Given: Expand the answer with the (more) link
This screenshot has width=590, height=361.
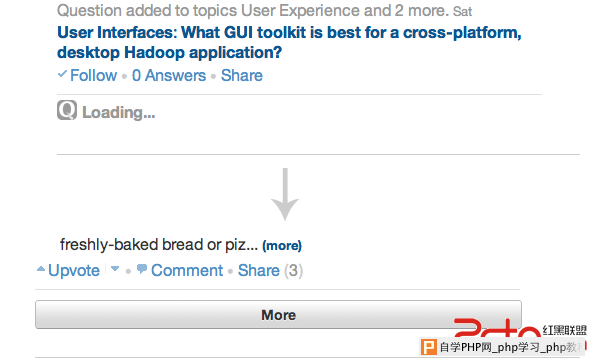Looking at the screenshot, I should [x=282, y=245].
